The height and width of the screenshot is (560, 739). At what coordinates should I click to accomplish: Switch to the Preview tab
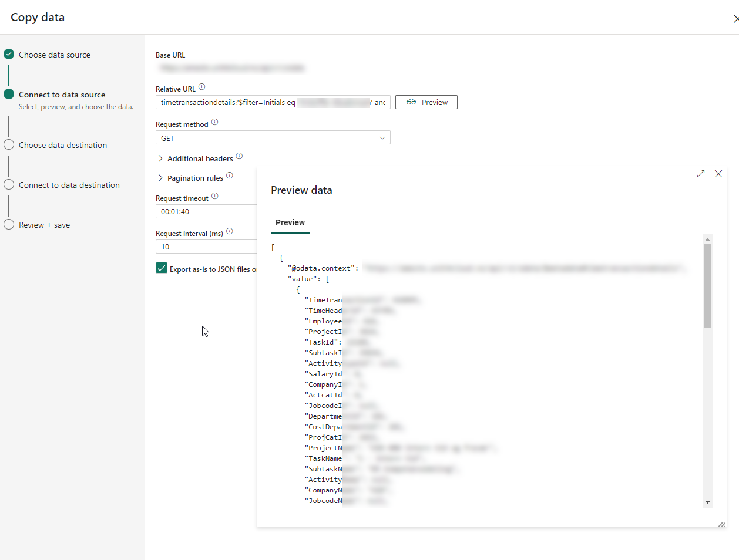290,222
